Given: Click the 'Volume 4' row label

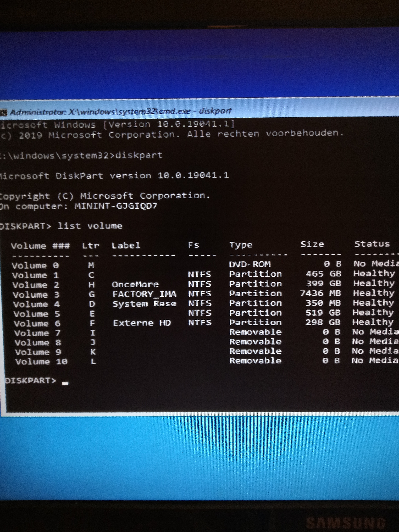Looking at the screenshot, I should [37, 304].
